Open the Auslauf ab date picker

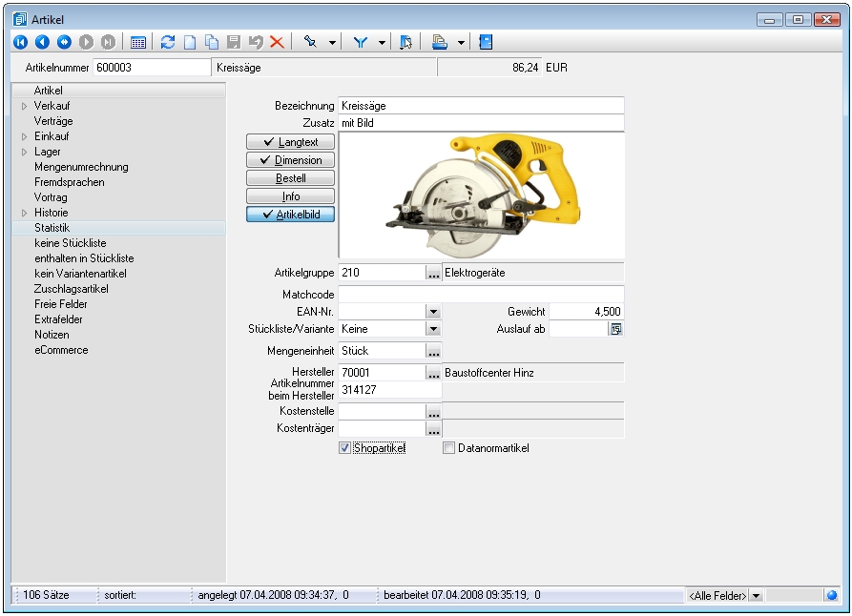(x=615, y=329)
